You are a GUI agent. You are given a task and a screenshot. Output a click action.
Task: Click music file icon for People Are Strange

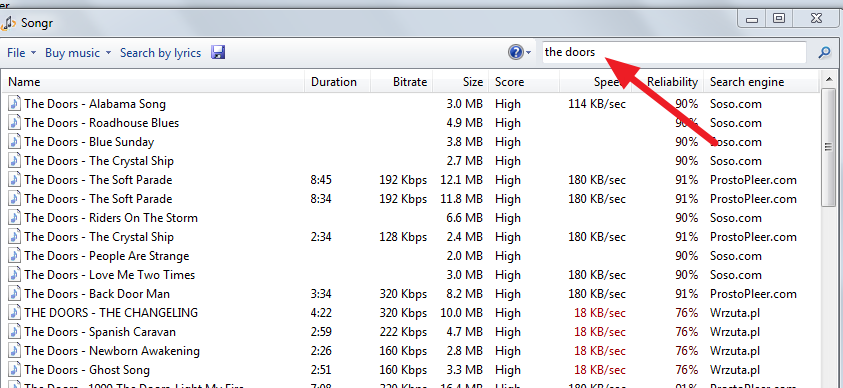coord(15,256)
